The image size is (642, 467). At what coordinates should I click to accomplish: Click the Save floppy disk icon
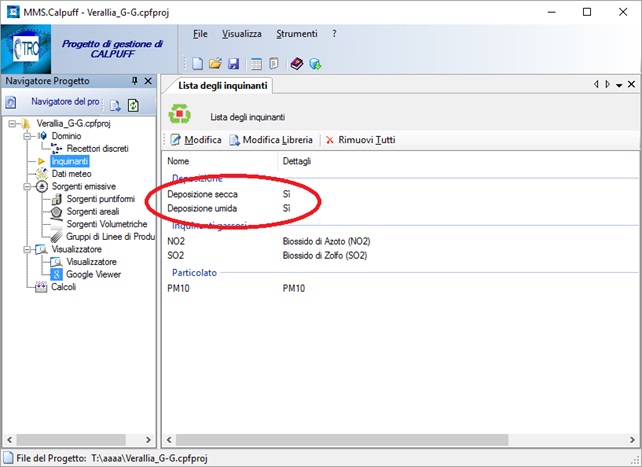(x=233, y=63)
